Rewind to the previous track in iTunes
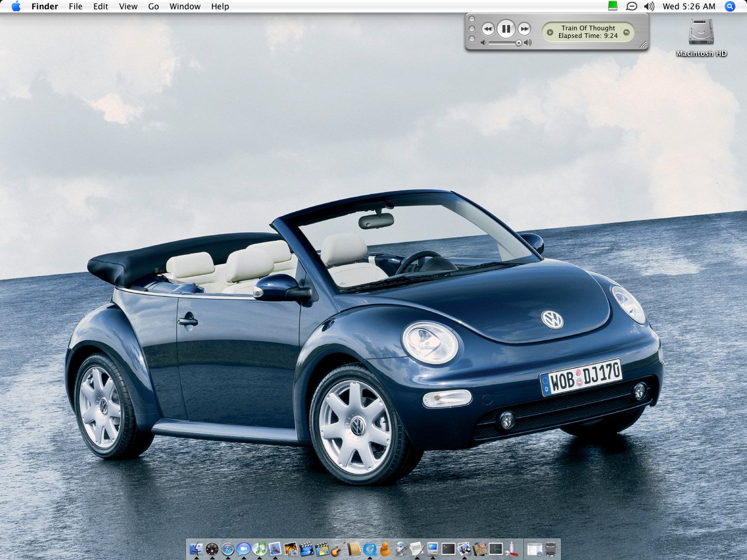747x560 pixels. click(488, 29)
